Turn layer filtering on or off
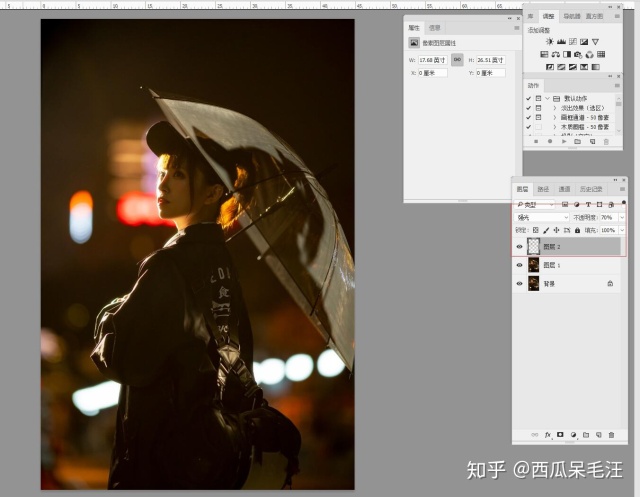This screenshot has height=497, width=640. pyautogui.click(x=623, y=202)
